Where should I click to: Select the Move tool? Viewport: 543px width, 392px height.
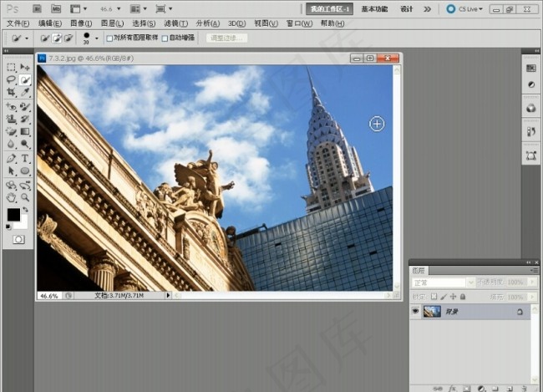25,67
